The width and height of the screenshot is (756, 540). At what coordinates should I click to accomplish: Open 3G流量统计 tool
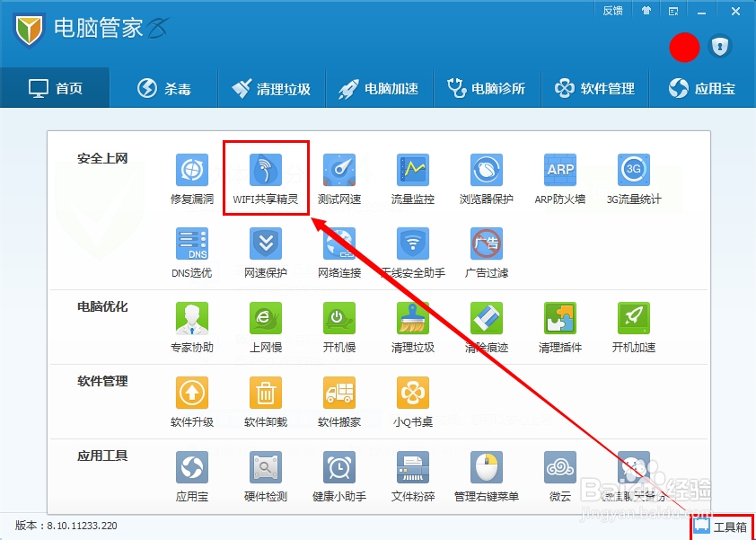(634, 179)
